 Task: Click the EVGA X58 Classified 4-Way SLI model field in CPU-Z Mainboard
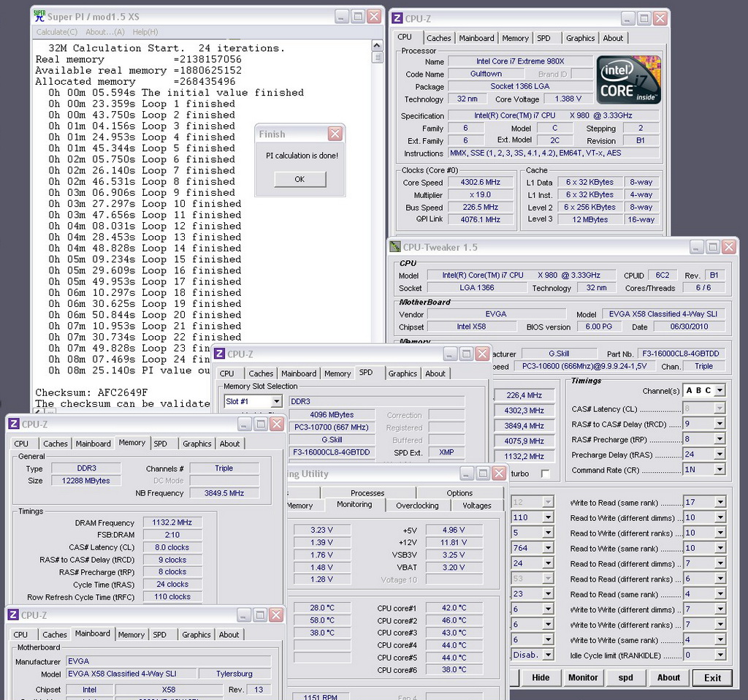pos(131,674)
